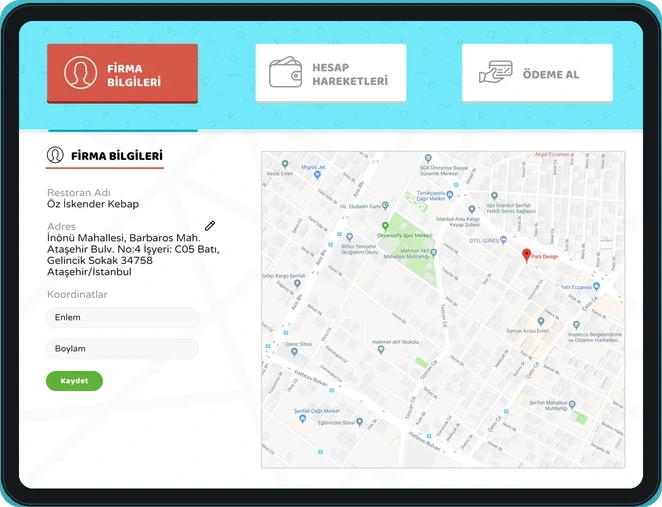Click the SGK Ümraniye Sosyal Güvenlik marker
Screen dimensions: 662x507
[x=428, y=158]
